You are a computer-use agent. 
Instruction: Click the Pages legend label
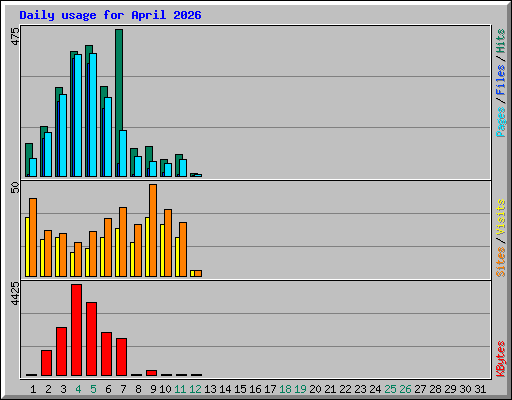point(501,122)
